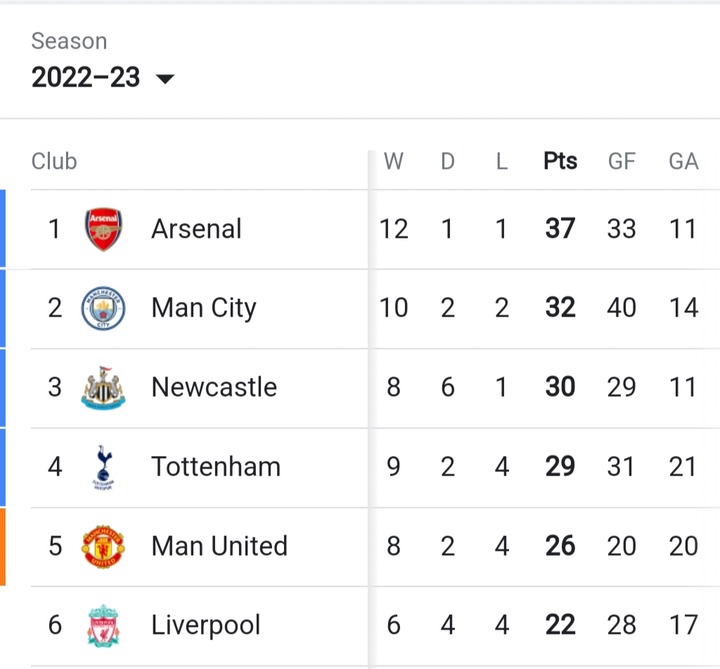Click the GA column header

pyautogui.click(x=684, y=161)
